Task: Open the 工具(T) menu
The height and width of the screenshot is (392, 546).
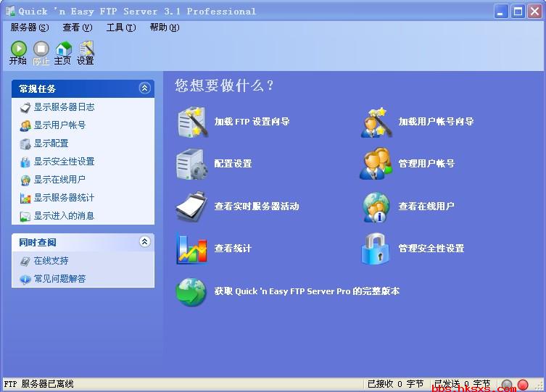Action: coord(121,28)
